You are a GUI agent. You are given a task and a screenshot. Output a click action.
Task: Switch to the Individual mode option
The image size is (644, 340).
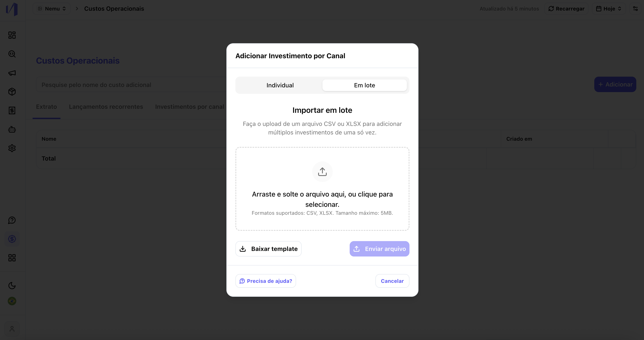pyautogui.click(x=280, y=85)
